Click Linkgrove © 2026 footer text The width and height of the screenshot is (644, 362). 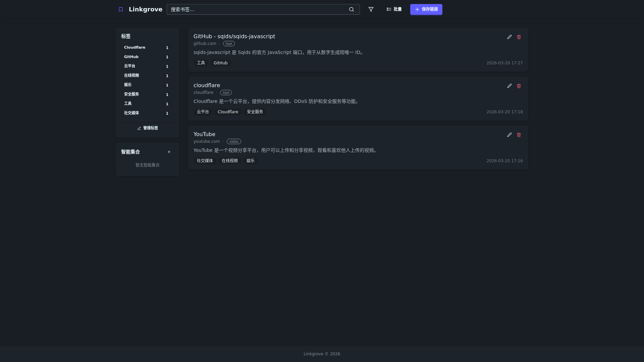[322, 354]
